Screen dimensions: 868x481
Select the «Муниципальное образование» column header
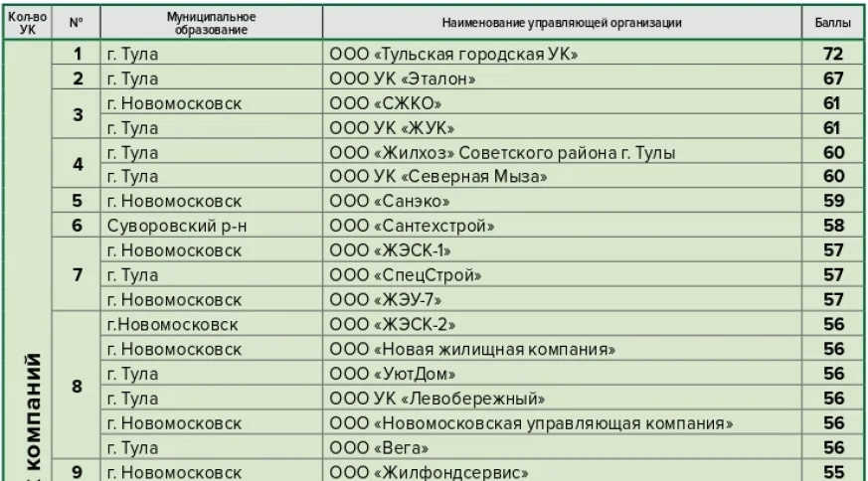coord(210,23)
